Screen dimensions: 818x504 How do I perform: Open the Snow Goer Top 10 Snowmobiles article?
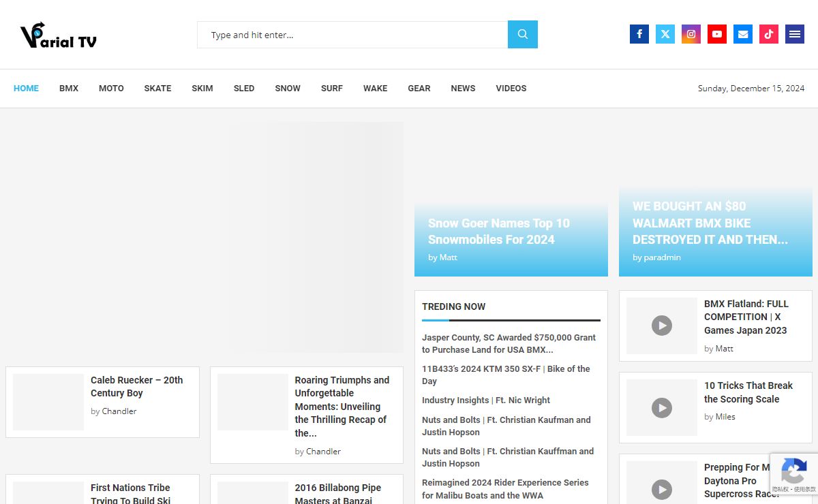pyautogui.click(x=498, y=232)
